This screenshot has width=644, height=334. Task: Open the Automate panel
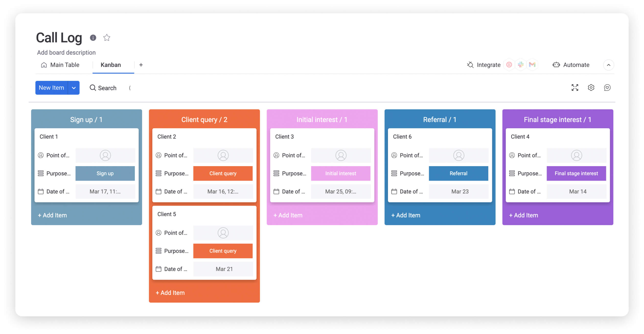pyautogui.click(x=576, y=65)
